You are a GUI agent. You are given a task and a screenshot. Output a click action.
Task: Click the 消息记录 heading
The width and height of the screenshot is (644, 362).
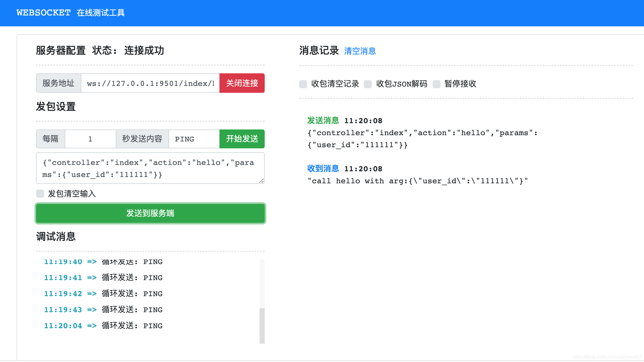tap(319, 50)
